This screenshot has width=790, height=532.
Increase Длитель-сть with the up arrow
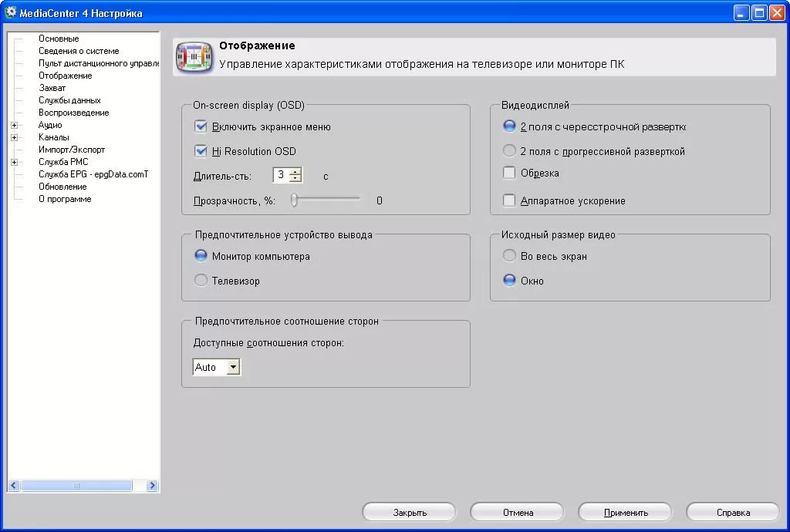295,172
